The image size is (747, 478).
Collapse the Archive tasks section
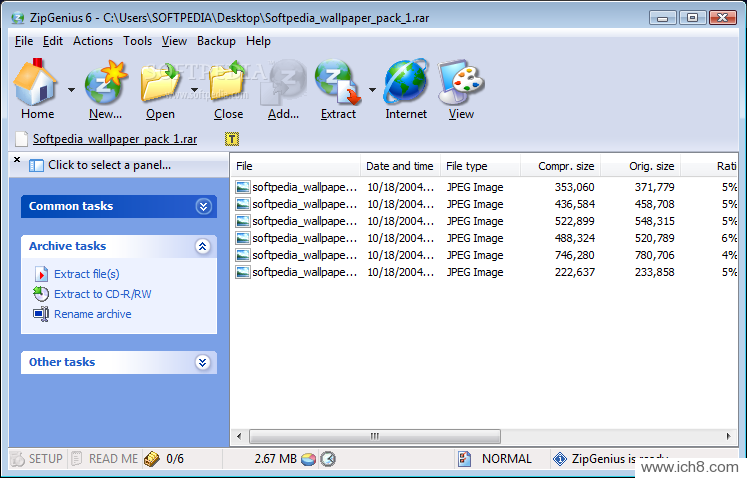(202, 246)
